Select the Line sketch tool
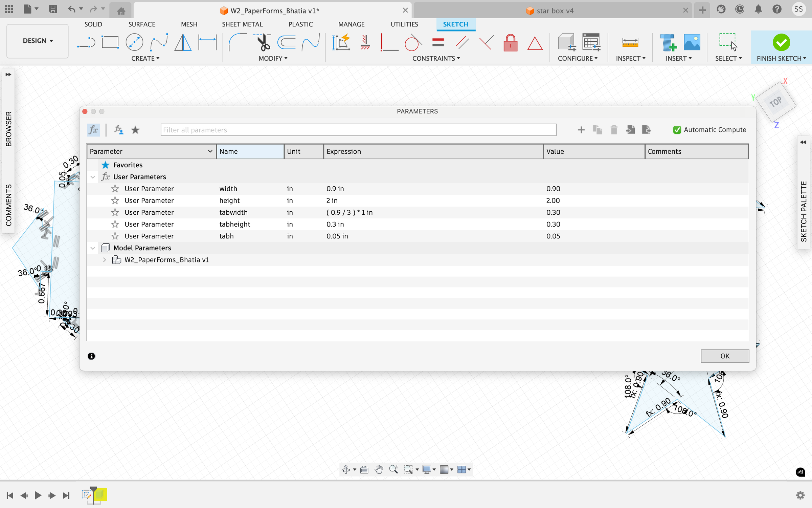 pos(86,43)
